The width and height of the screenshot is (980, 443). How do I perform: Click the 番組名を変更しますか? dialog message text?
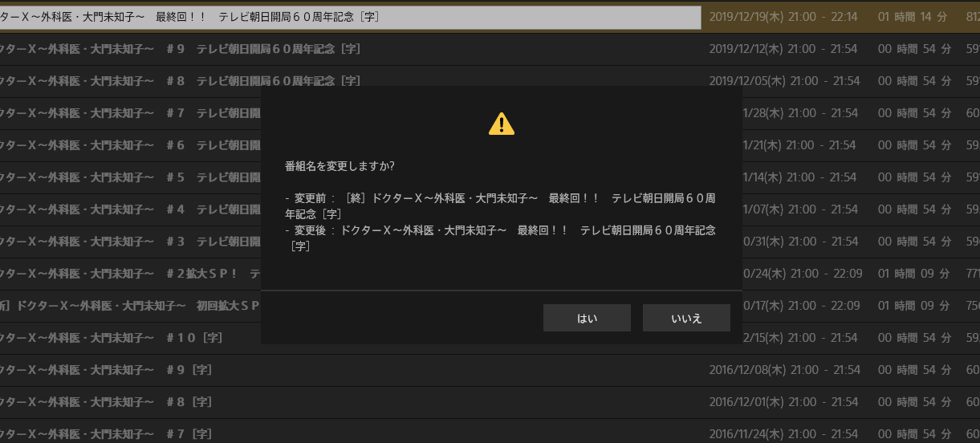[340, 166]
